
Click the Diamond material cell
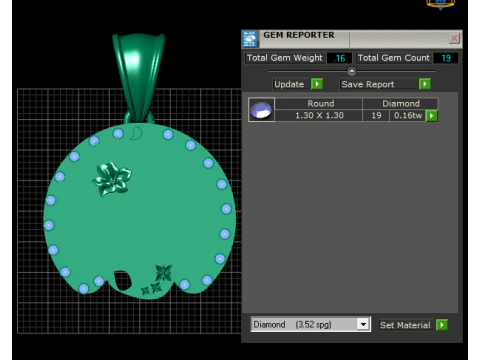click(x=401, y=104)
